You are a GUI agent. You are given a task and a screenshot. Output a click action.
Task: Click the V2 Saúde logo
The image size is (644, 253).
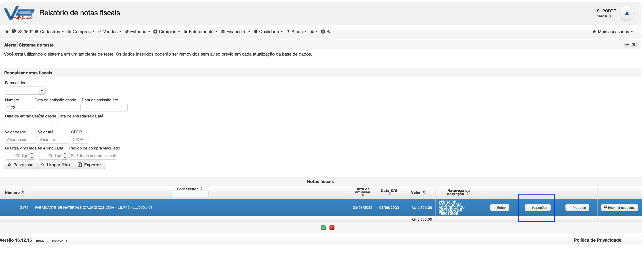coord(19,13)
